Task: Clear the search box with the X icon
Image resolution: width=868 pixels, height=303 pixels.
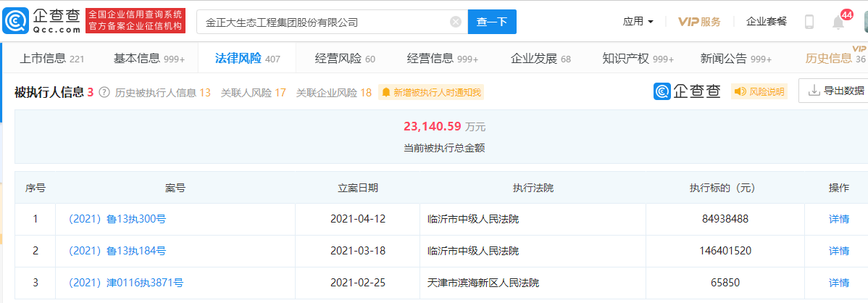Action: point(456,22)
